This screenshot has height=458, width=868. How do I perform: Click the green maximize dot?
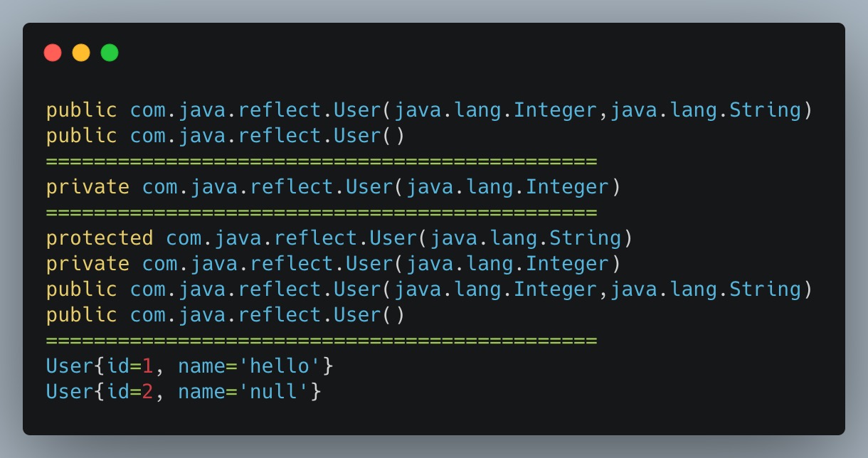(110, 53)
